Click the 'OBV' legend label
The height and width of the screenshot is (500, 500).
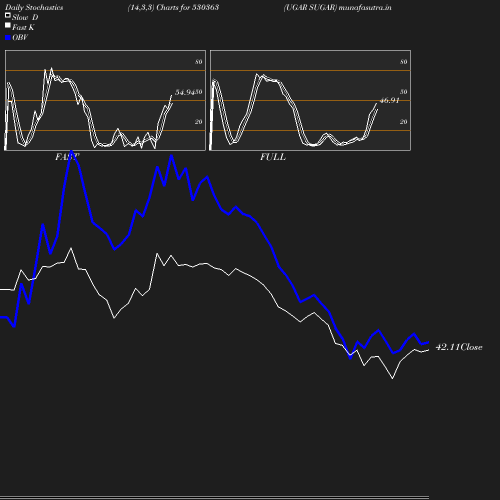point(20,38)
